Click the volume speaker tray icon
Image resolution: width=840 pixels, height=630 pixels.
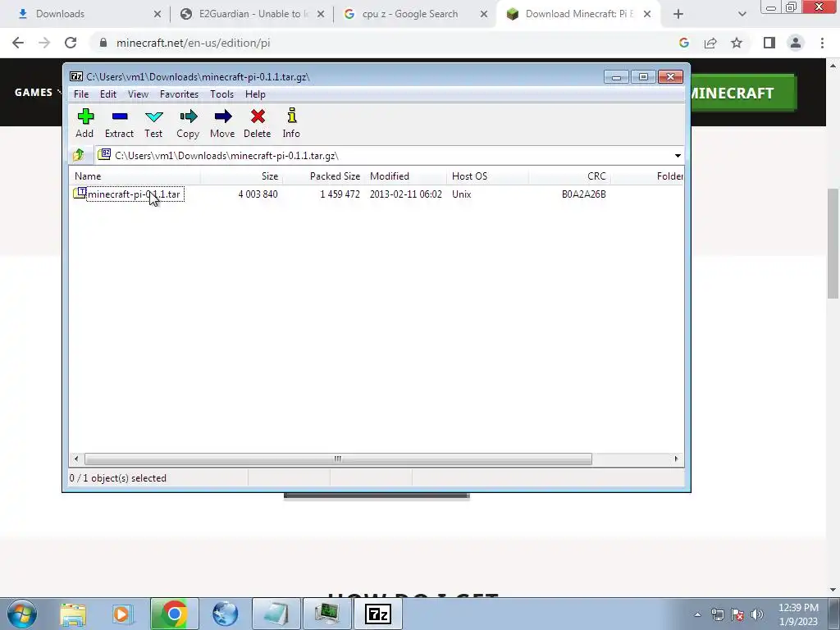tap(757, 614)
